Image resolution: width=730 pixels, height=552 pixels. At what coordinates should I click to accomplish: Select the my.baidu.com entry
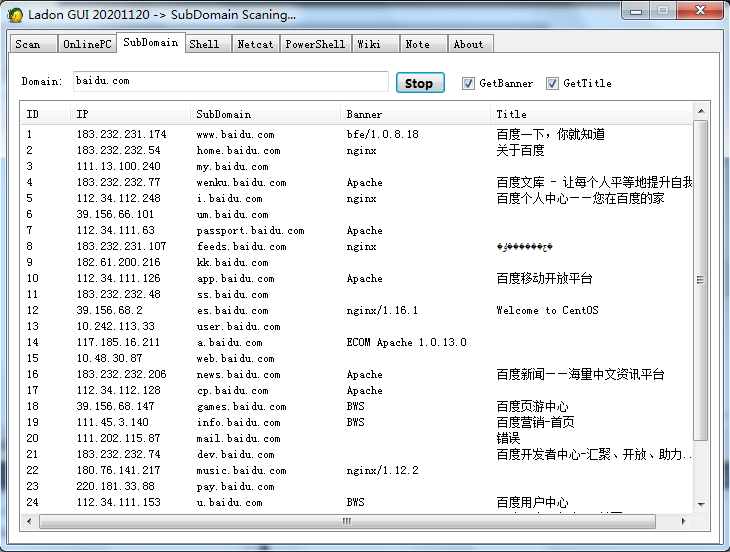357,167
